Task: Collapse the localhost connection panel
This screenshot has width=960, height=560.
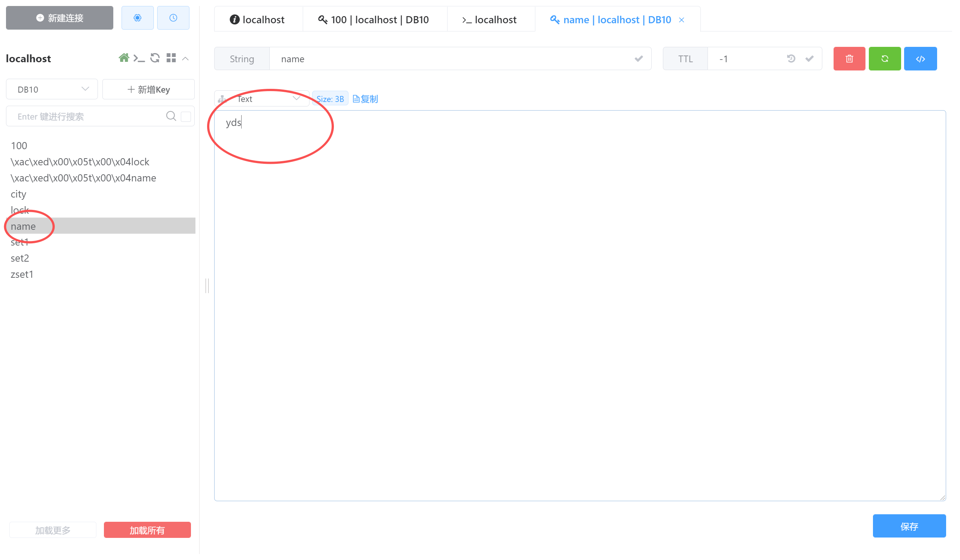Action: tap(186, 59)
